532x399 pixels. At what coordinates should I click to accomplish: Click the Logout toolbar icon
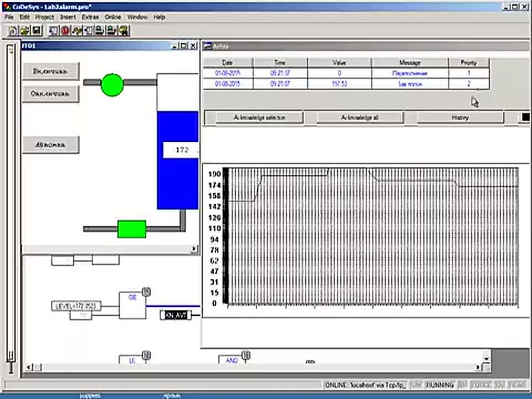111,31
